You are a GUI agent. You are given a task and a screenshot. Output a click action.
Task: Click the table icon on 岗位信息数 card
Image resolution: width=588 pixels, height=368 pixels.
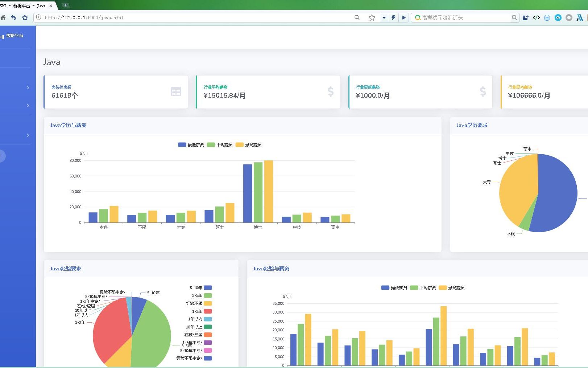pos(176,92)
